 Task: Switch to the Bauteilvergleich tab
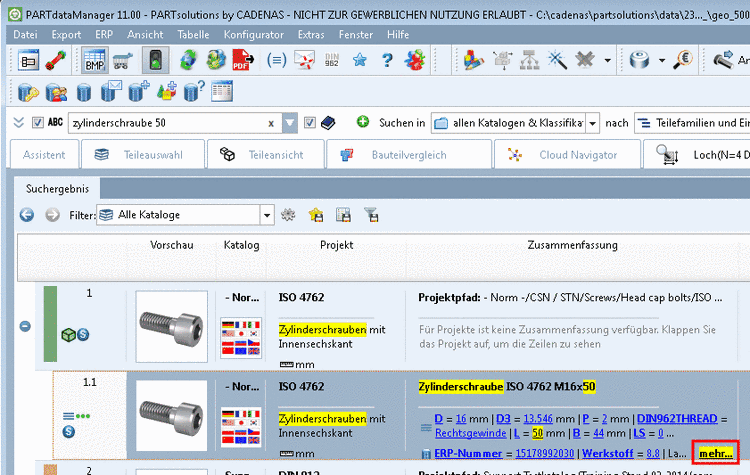pyautogui.click(x=409, y=155)
